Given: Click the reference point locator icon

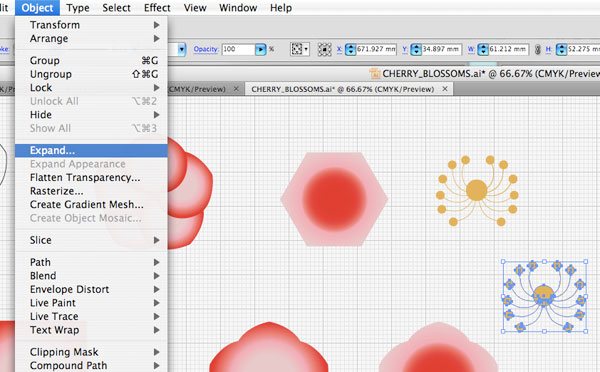Looking at the screenshot, I should 324,50.
